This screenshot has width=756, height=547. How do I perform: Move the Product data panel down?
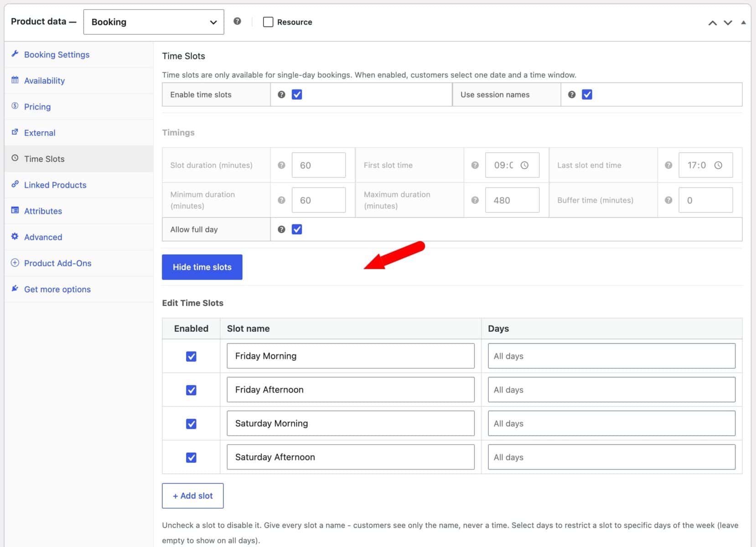(728, 23)
